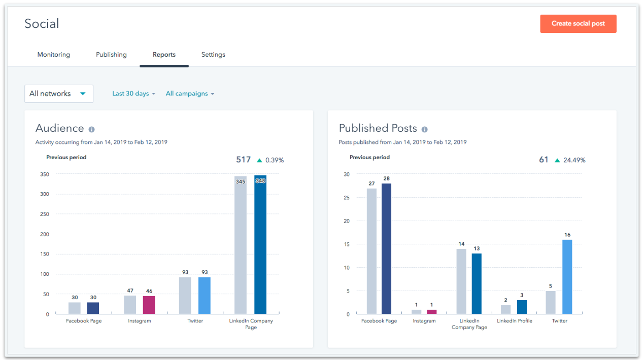644x360 pixels.
Task: Open the All networks dropdown
Action: [x=59, y=93]
